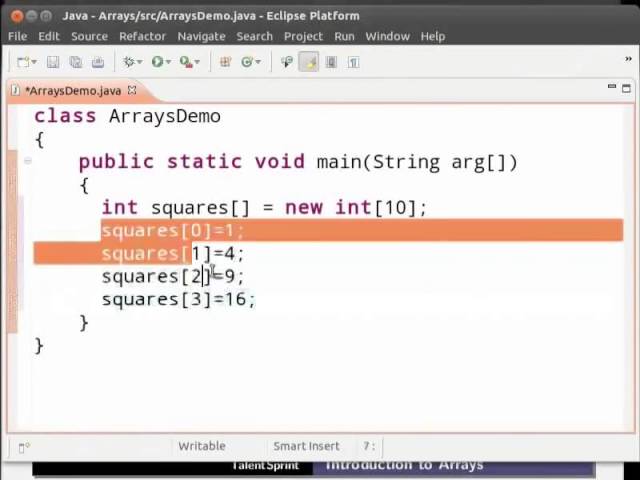This screenshot has width=640, height=480.
Task: Click the New Java Class icon
Action: 247,62
